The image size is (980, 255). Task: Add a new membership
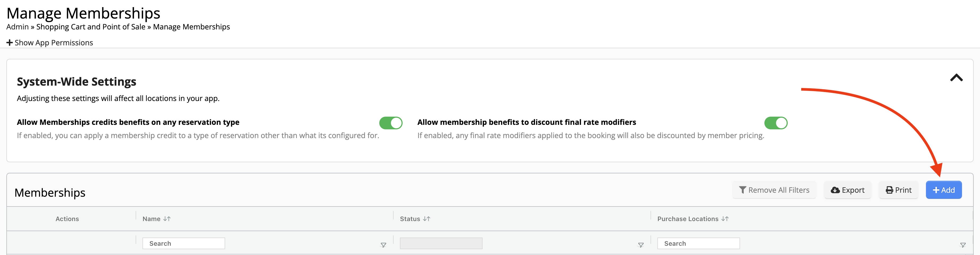[943, 190]
